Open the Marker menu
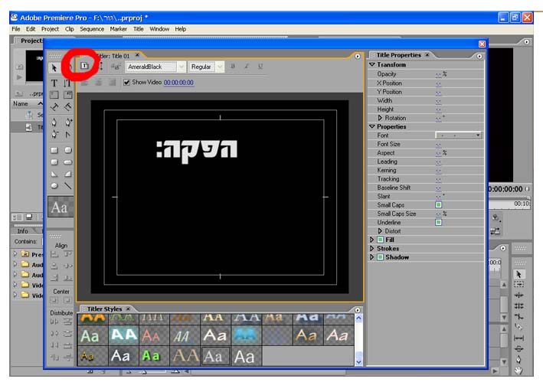The height and width of the screenshot is (392, 543). tap(119, 29)
